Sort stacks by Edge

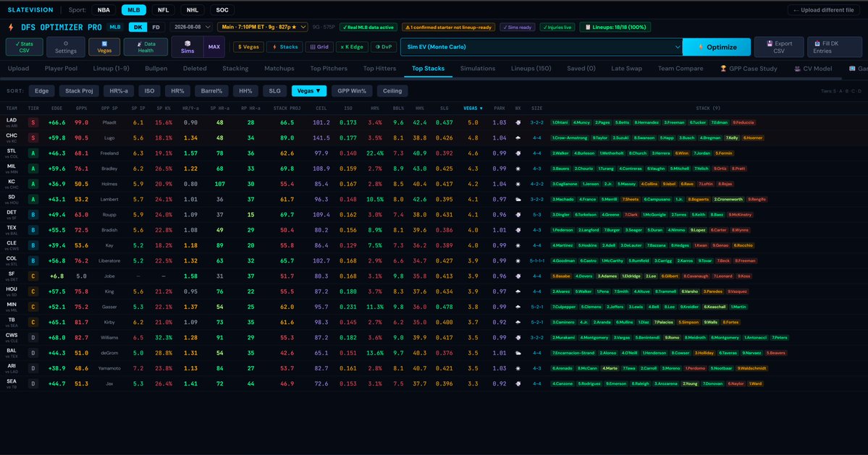[41, 90]
